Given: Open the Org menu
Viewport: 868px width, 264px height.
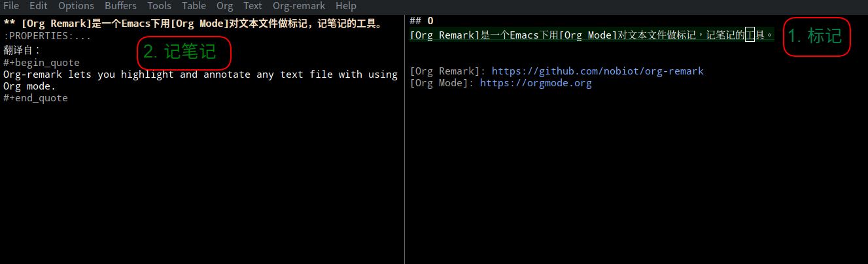Looking at the screenshot, I should (x=224, y=6).
